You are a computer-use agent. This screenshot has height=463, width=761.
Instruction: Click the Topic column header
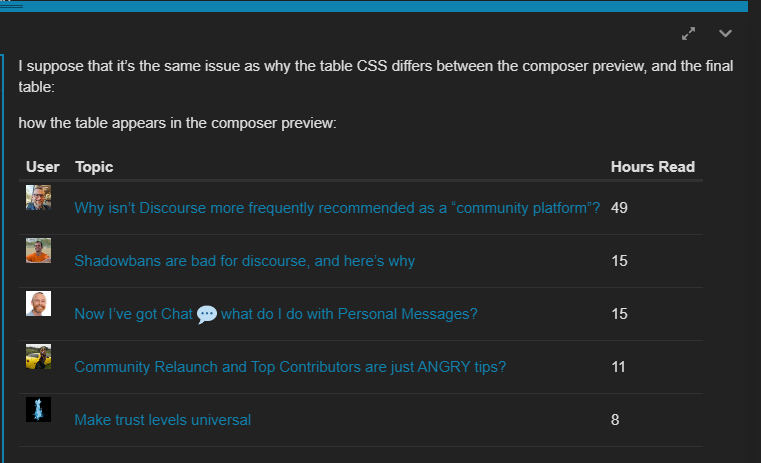coord(94,167)
